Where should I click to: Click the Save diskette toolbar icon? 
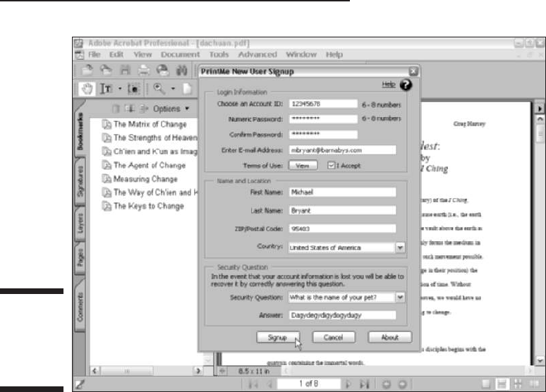point(125,70)
